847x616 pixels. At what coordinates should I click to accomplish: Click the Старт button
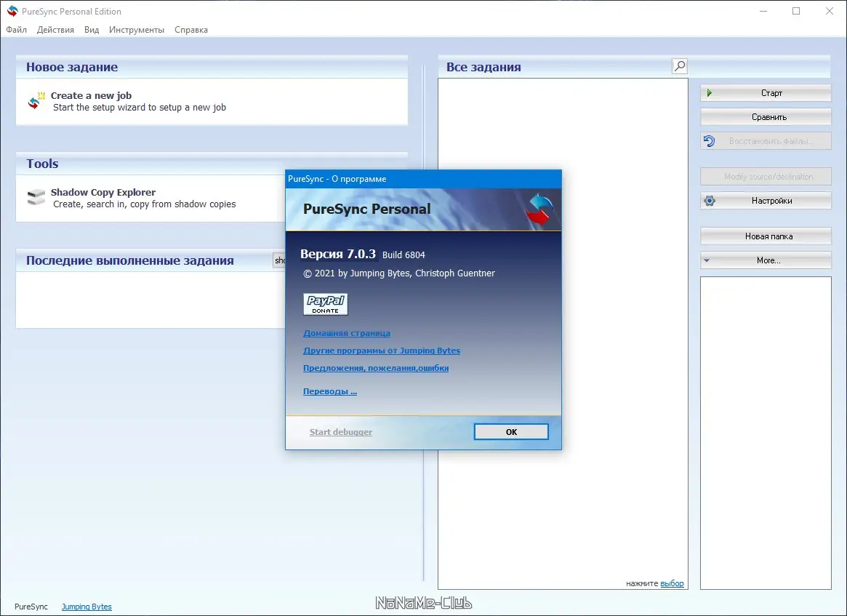pyautogui.click(x=766, y=93)
